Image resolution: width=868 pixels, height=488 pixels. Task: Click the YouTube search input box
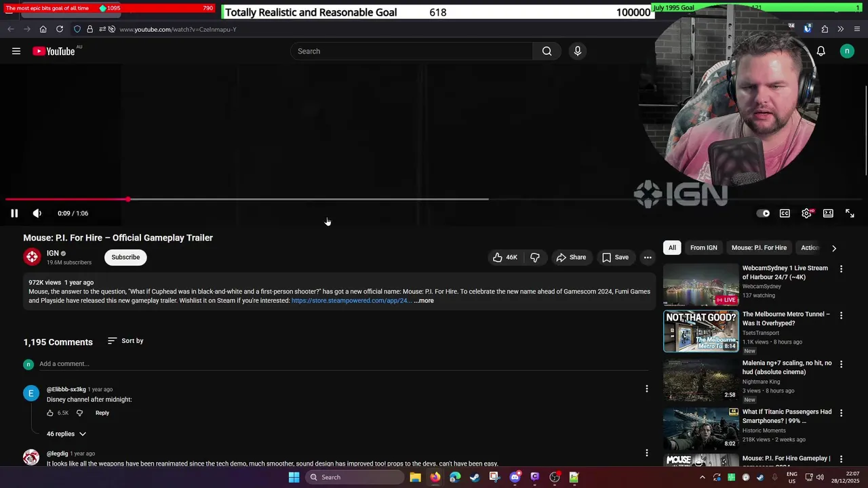tap(412, 51)
